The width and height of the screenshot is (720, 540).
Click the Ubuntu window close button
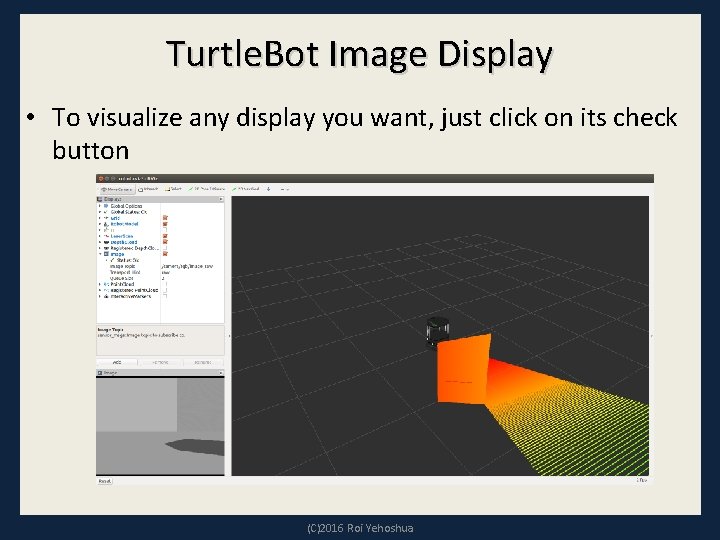point(101,179)
